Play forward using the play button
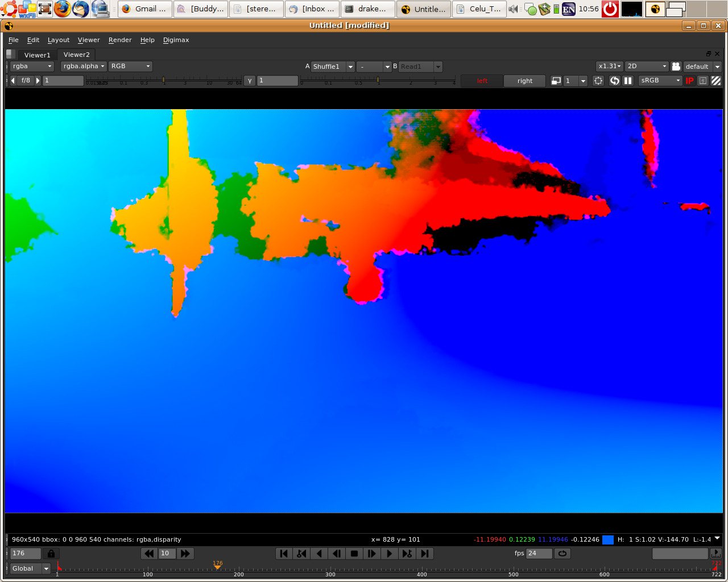The width and height of the screenshot is (728, 582). (x=390, y=553)
